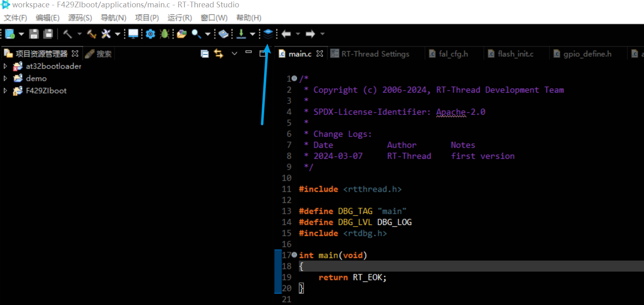Viewport: 644px width, 305px height.
Task: Collapse the main function fold marker
Action: (x=294, y=255)
